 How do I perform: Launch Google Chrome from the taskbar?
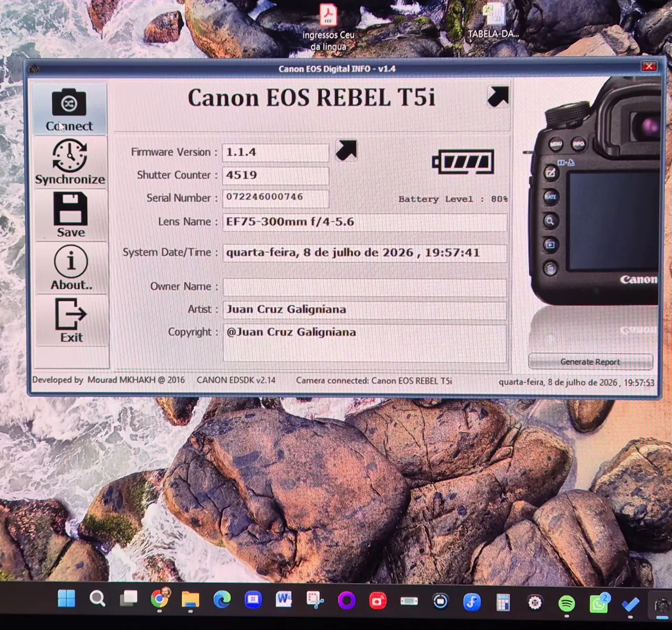pos(160,599)
